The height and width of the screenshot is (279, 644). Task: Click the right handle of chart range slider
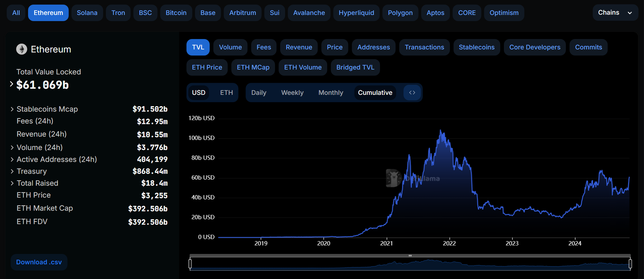(630, 264)
